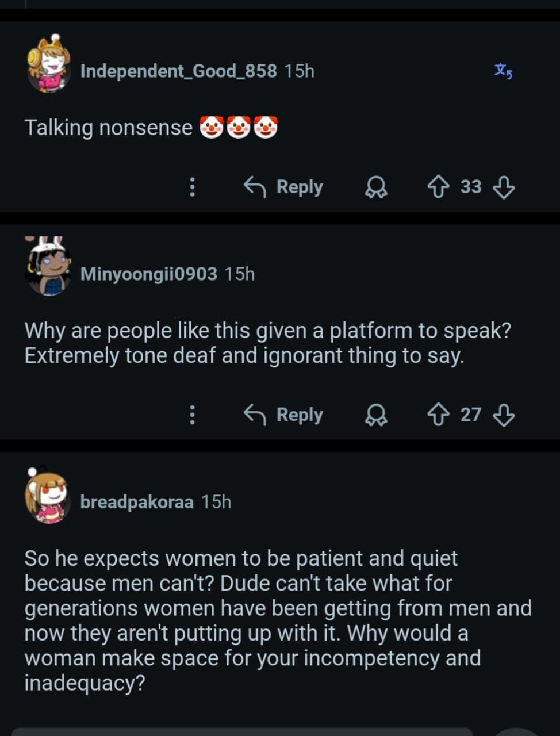View Minyoongii0903's bunny-ear avatar

click(x=48, y=266)
